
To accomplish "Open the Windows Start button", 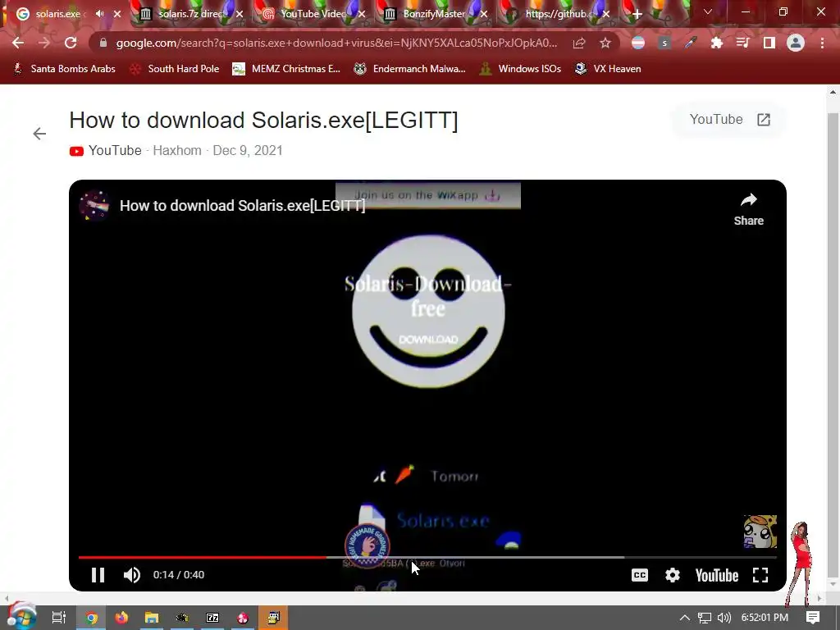I will pos(21,616).
